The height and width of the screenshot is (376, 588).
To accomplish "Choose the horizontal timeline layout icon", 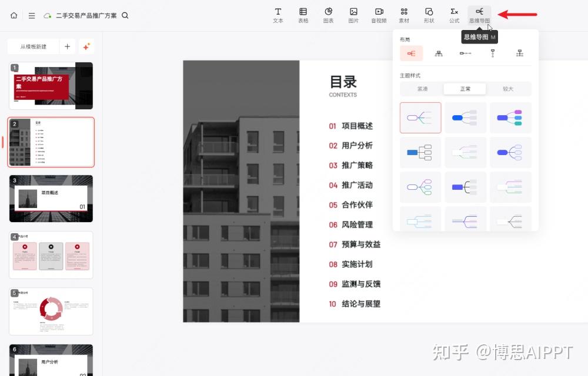I will tap(465, 53).
